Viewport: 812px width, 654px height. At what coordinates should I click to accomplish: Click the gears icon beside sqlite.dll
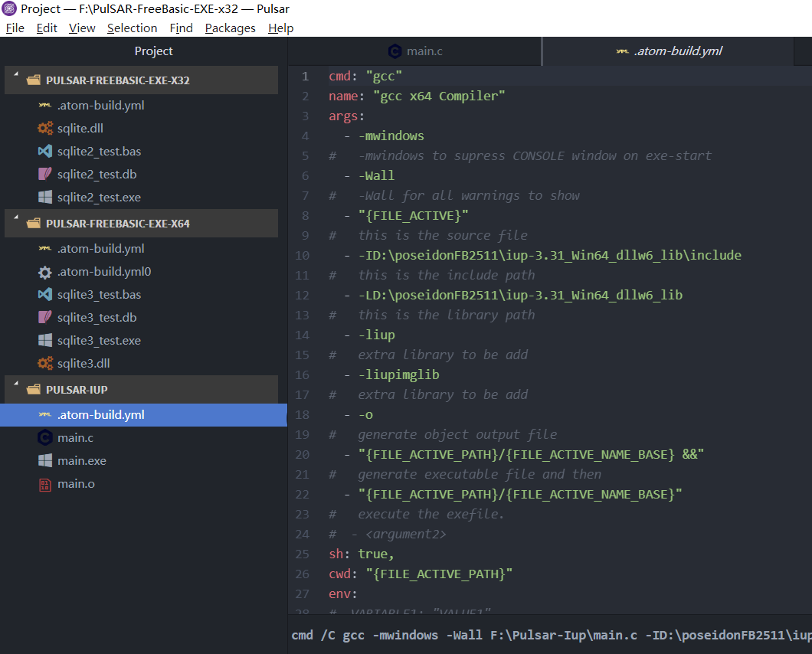pyautogui.click(x=45, y=128)
